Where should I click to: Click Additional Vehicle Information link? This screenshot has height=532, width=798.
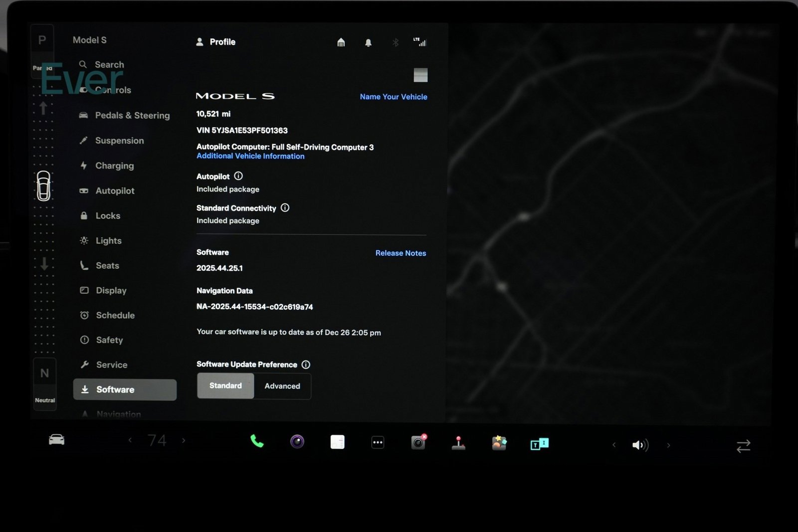(250, 156)
